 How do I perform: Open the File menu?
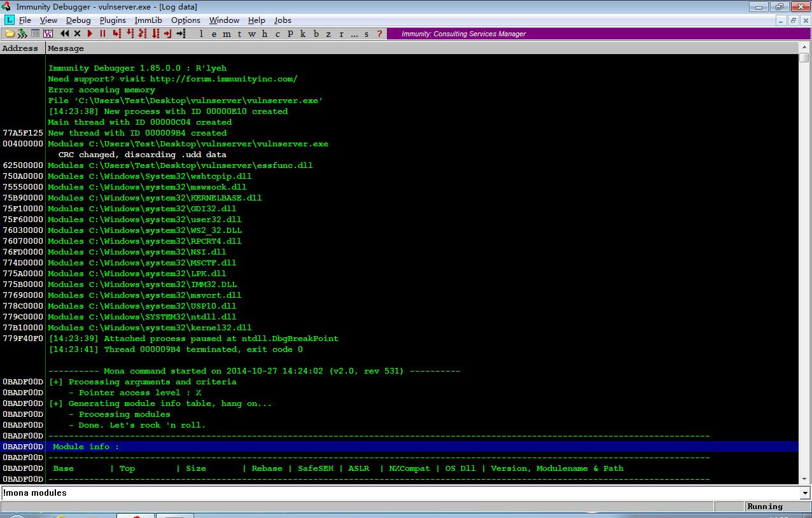pyautogui.click(x=25, y=20)
